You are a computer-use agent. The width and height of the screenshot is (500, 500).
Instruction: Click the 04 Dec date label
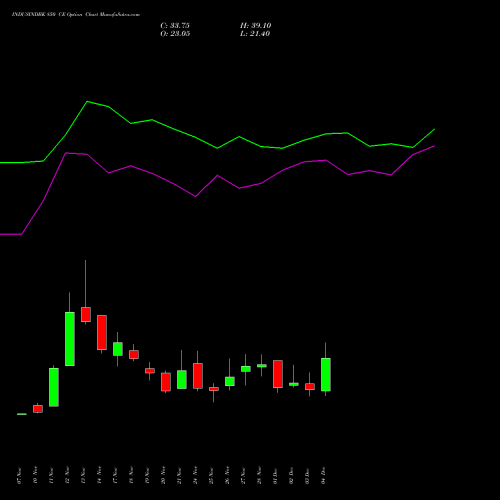coord(323,476)
